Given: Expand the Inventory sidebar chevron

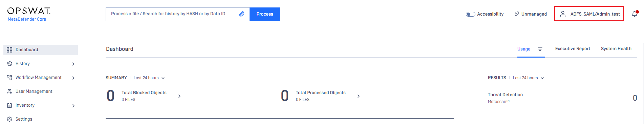Looking at the screenshot, I should [x=73, y=106].
